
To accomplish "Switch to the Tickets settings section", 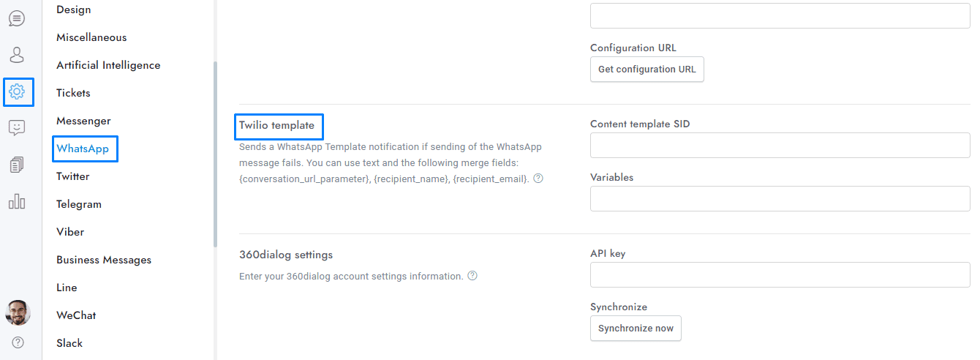I will click(73, 93).
